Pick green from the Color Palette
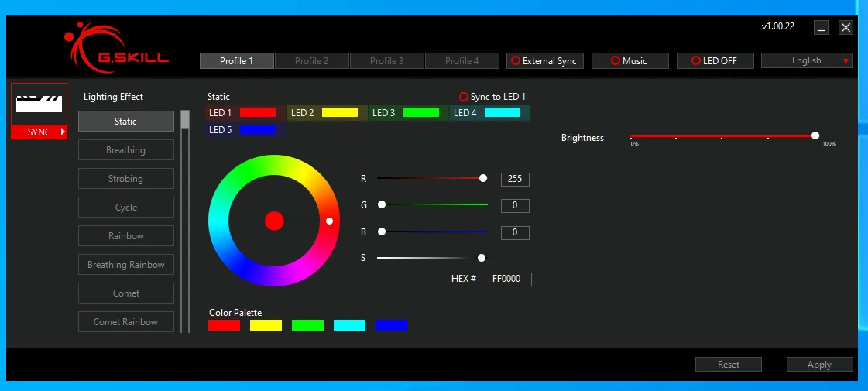Image resolution: width=868 pixels, height=391 pixels. pyautogui.click(x=307, y=325)
